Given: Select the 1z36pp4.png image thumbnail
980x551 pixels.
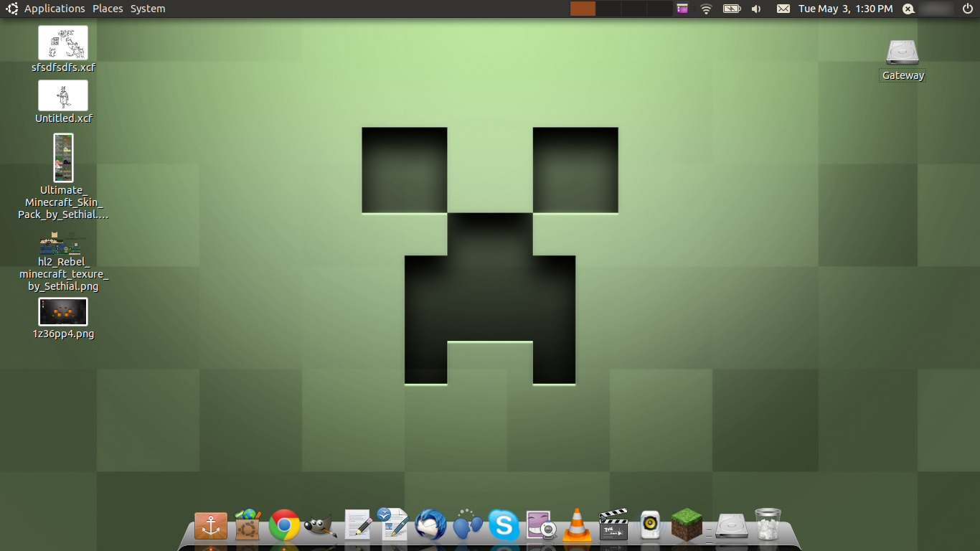Looking at the screenshot, I should click(x=63, y=312).
